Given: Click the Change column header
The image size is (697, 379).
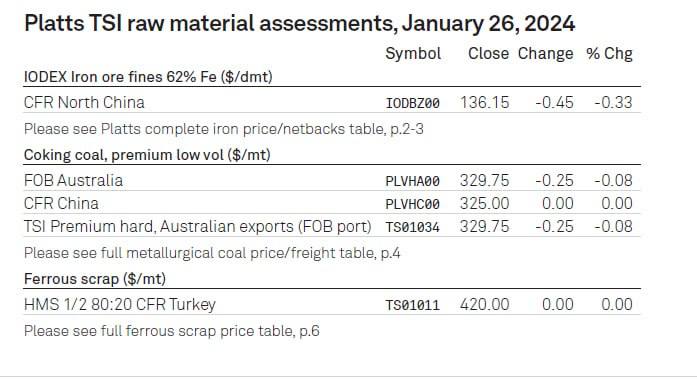Looking at the screenshot, I should click(x=545, y=54).
